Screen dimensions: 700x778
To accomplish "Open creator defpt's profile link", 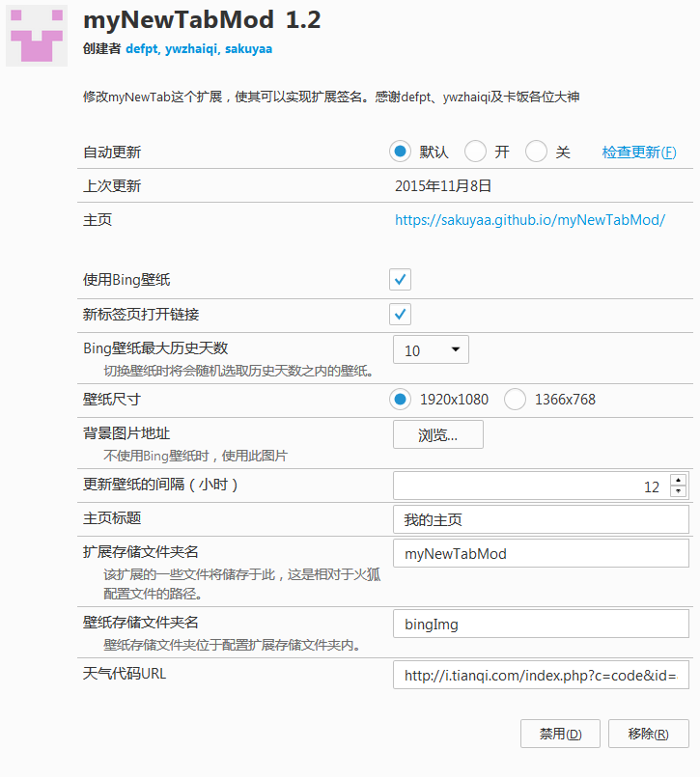I will (x=142, y=48).
